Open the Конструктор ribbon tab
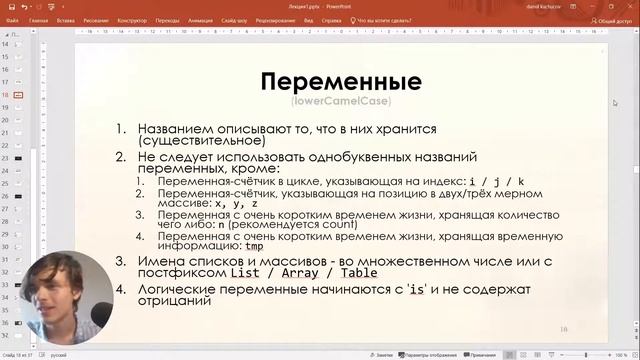640x360 pixels. [x=132, y=20]
